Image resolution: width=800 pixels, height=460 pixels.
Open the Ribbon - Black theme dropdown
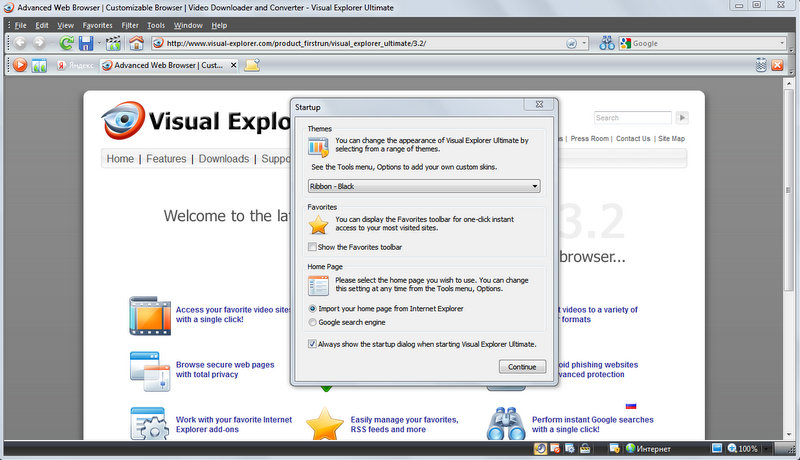424,186
